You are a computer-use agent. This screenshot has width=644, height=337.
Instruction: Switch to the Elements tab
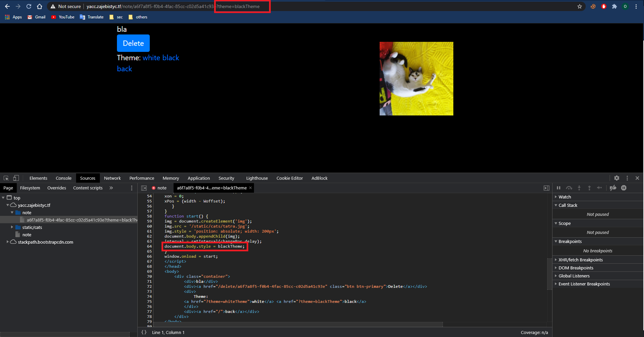(x=38, y=178)
